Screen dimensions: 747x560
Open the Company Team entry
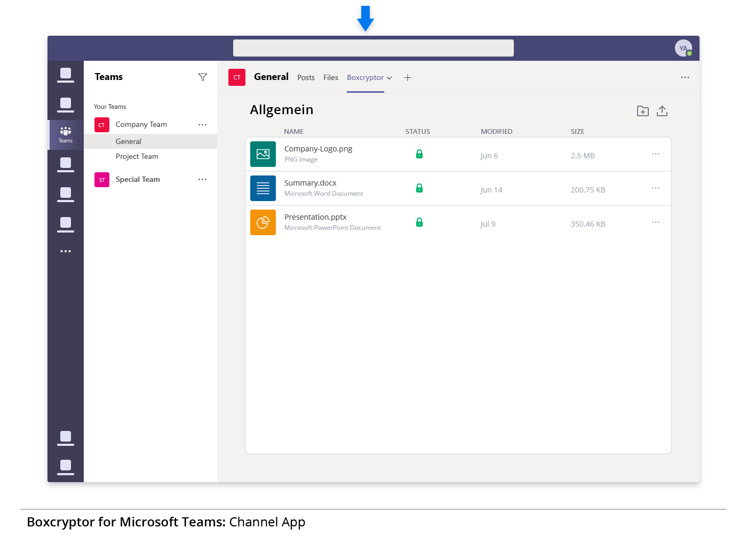(141, 125)
